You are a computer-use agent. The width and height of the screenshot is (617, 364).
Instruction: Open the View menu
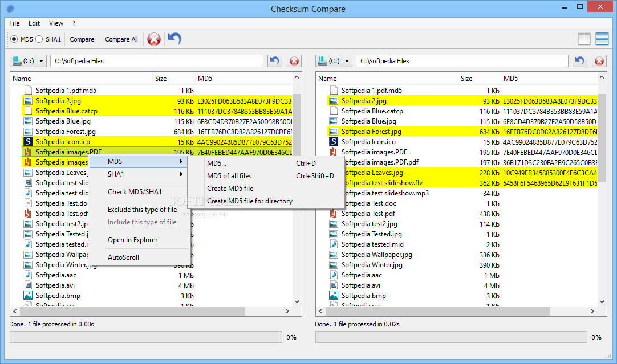point(56,23)
